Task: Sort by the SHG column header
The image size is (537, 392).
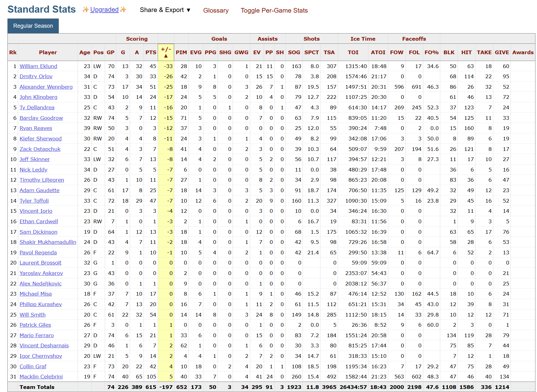Action: [225, 52]
